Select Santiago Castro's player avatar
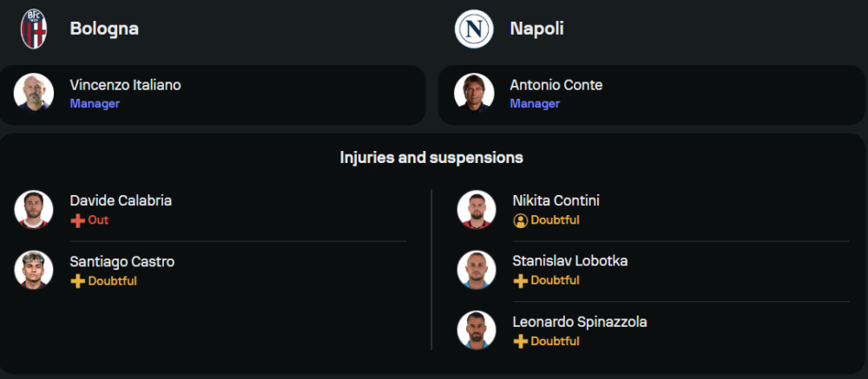Screen dimensions: 868x379 pyautogui.click(x=34, y=270)
